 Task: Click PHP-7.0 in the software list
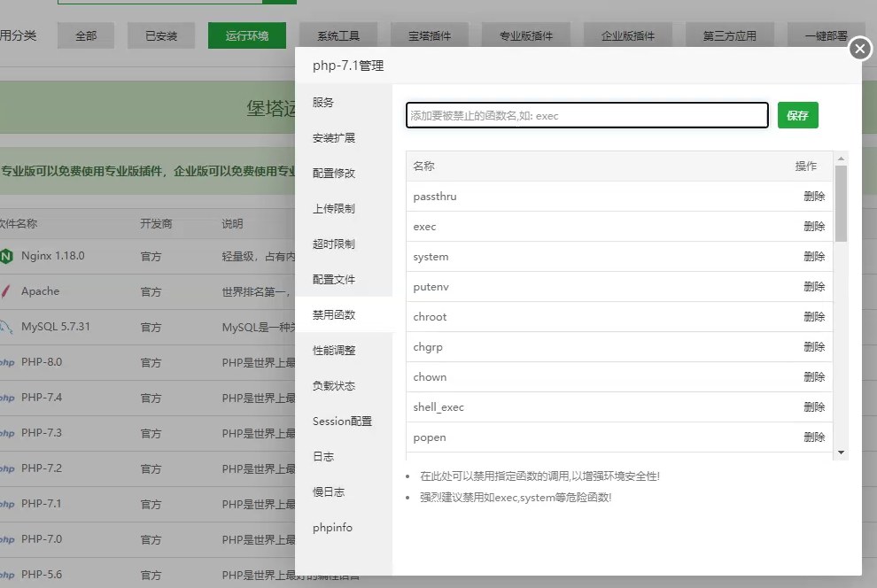(x=42, y=538)
